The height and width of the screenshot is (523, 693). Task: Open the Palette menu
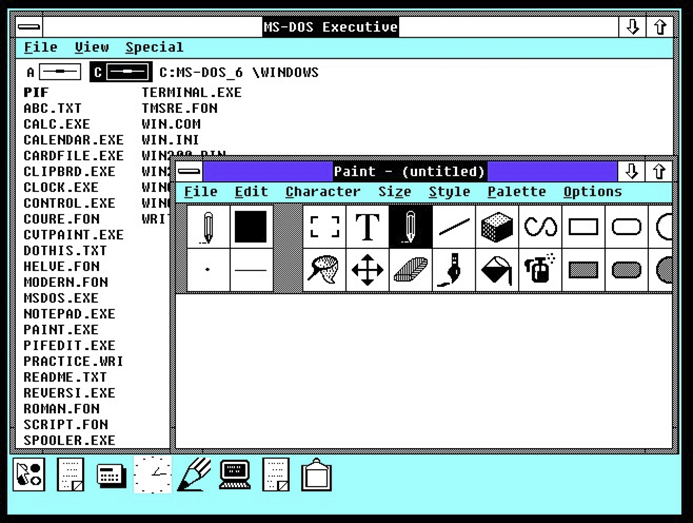(x=516, y=192)
